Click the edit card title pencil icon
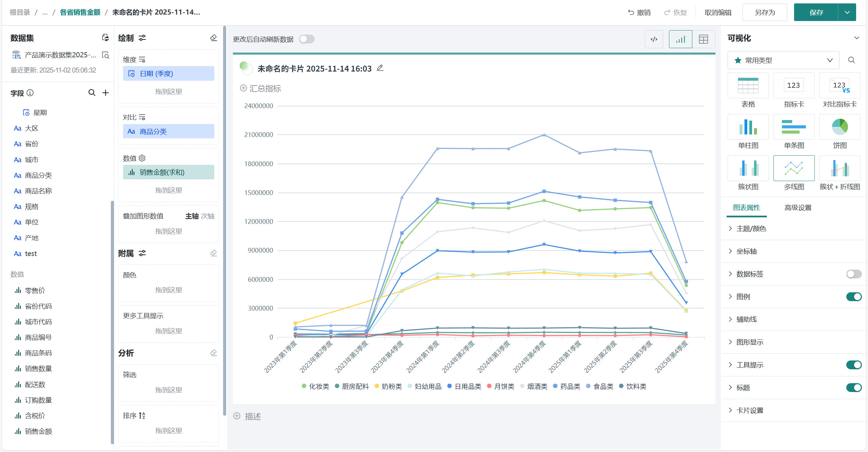 point(380,68)
